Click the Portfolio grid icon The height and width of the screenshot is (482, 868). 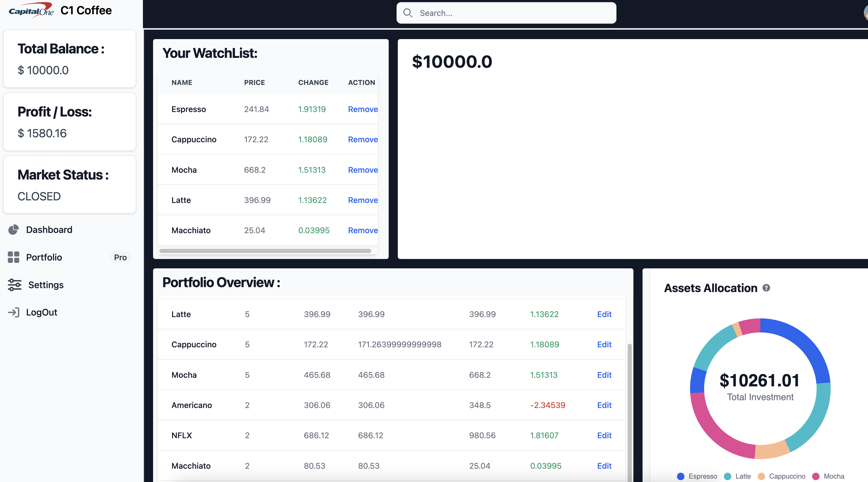coord(14,257)
